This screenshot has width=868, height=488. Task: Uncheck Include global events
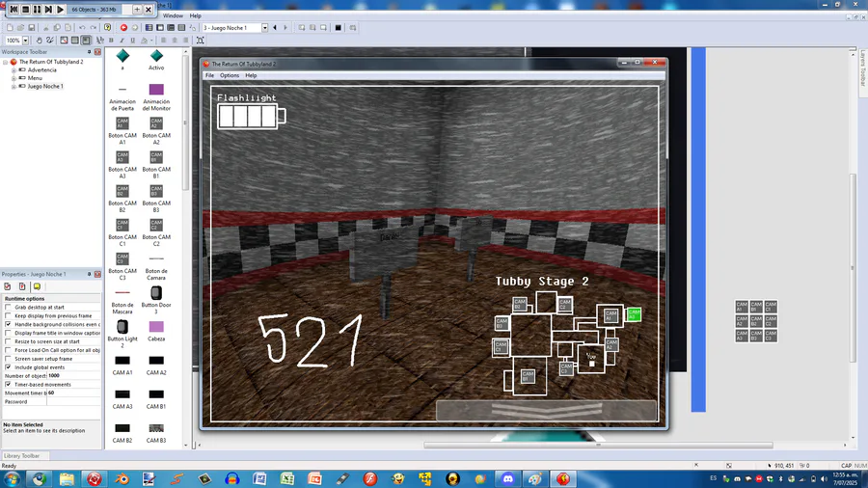coord(8,367)
